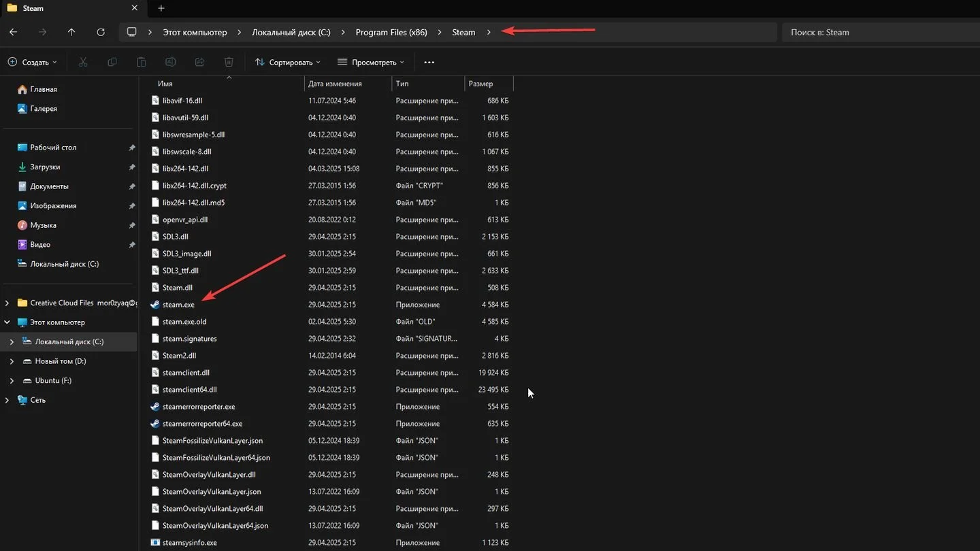The width and height of the screenshot is (980, 551).
Task: Open the three-dots more options menu
Action: coord(429,62)
